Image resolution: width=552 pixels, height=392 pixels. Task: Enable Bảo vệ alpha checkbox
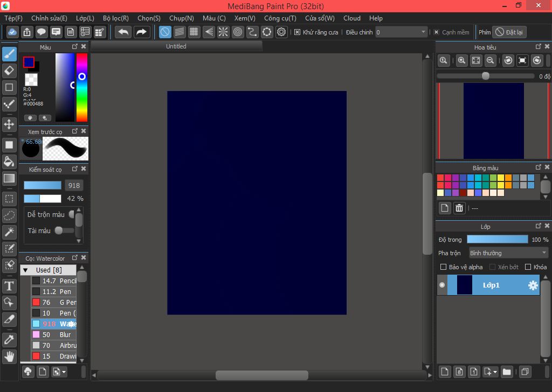[x=443, y=267]
